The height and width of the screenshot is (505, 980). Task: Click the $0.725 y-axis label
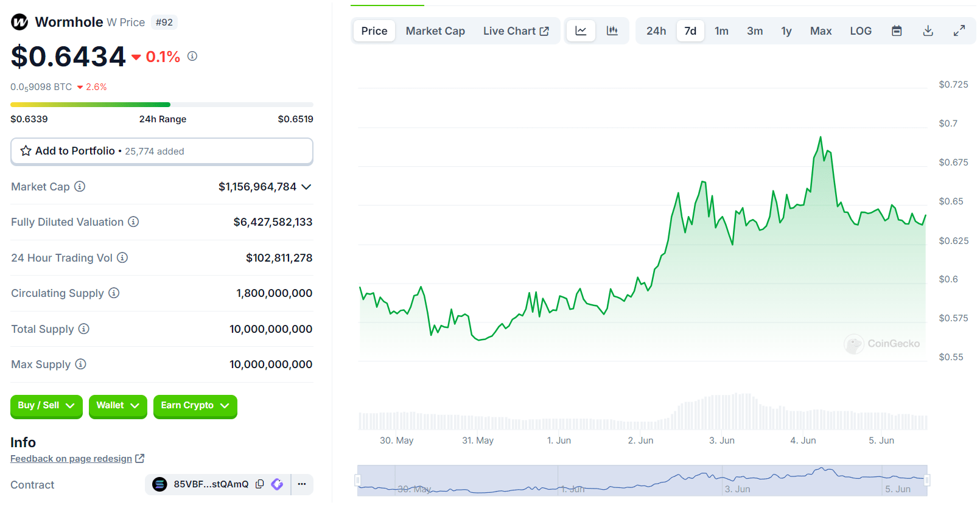(953, 85)
